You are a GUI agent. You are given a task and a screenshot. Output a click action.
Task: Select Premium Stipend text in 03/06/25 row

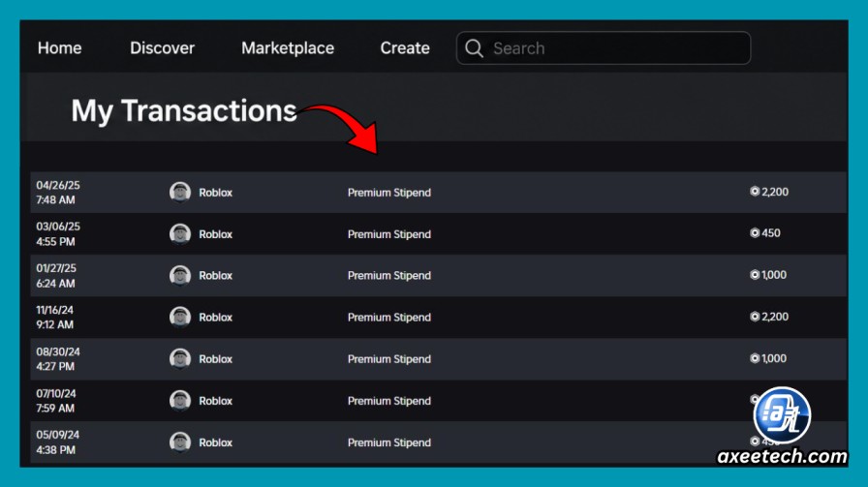pos(389,234)
